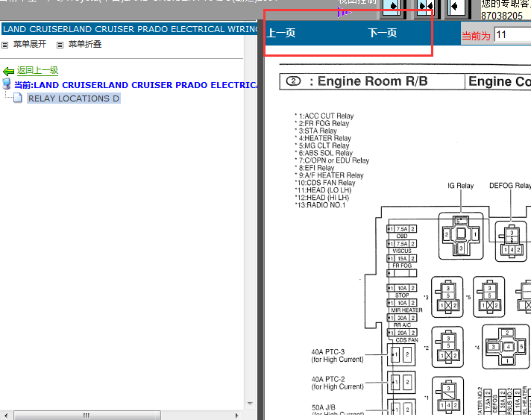Click the 7:C/OPN or EDU Relay entry
Image resolution: width=531 pixels, height=420 pixels.
pyautogui.click(x=332, y=160)
